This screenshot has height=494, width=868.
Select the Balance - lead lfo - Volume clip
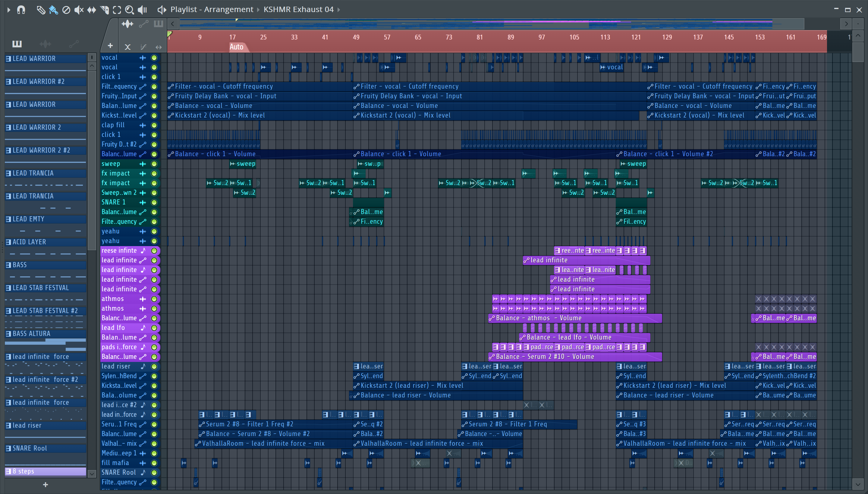point(584,337)
